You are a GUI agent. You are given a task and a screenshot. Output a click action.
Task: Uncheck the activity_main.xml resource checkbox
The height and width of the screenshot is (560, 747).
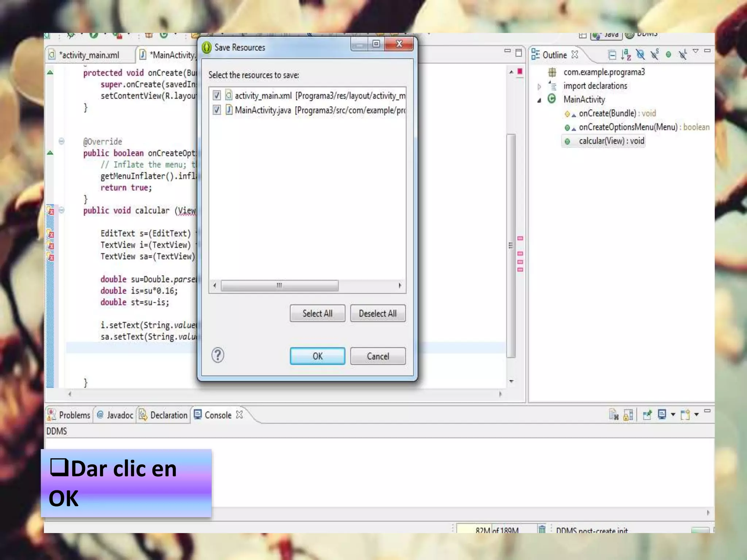point(217,96)
